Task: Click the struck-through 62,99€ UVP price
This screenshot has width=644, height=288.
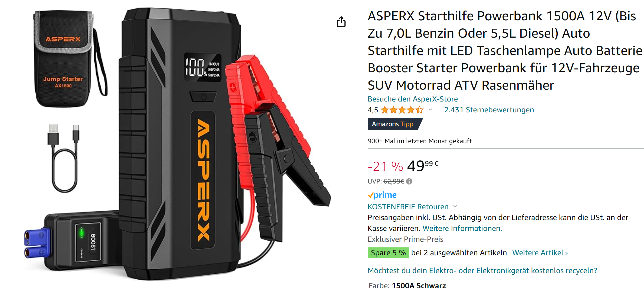Action: pos(394,181)
